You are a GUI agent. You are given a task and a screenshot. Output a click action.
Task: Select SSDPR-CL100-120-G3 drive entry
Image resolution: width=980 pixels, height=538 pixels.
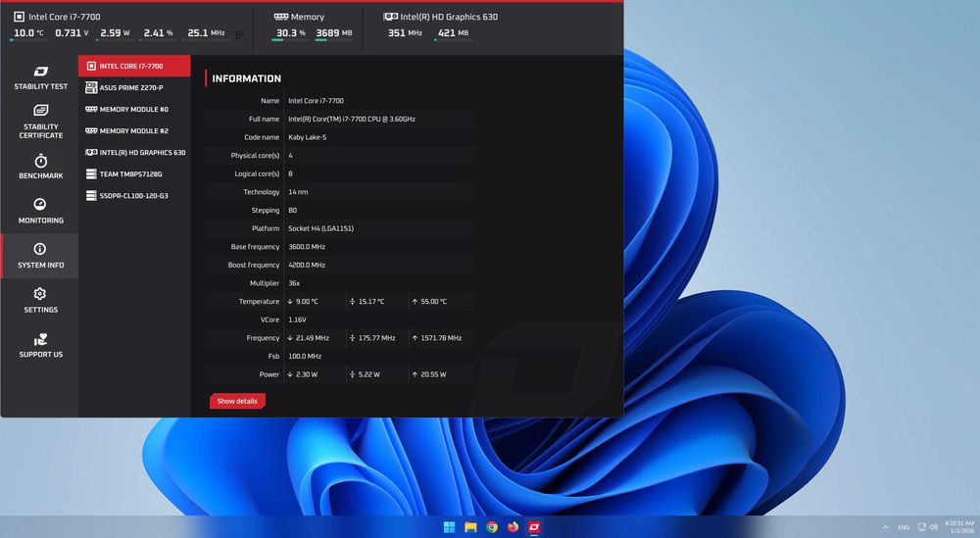point(134,196)
